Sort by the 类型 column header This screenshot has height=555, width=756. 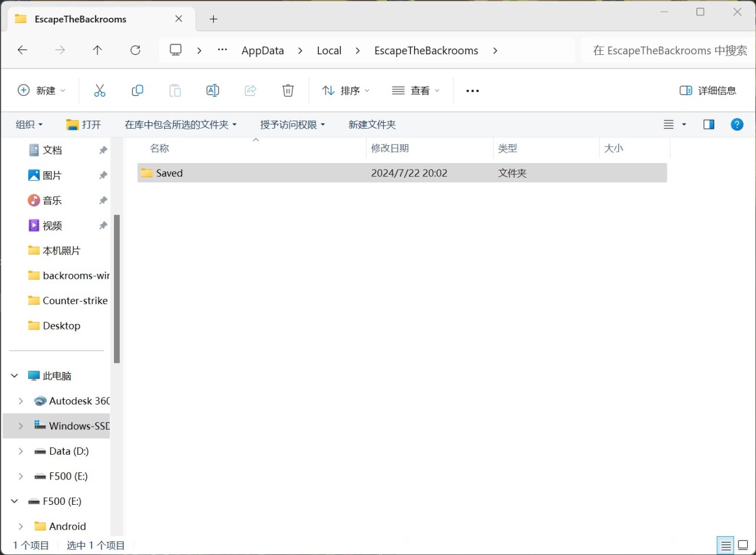pos(507,148)
